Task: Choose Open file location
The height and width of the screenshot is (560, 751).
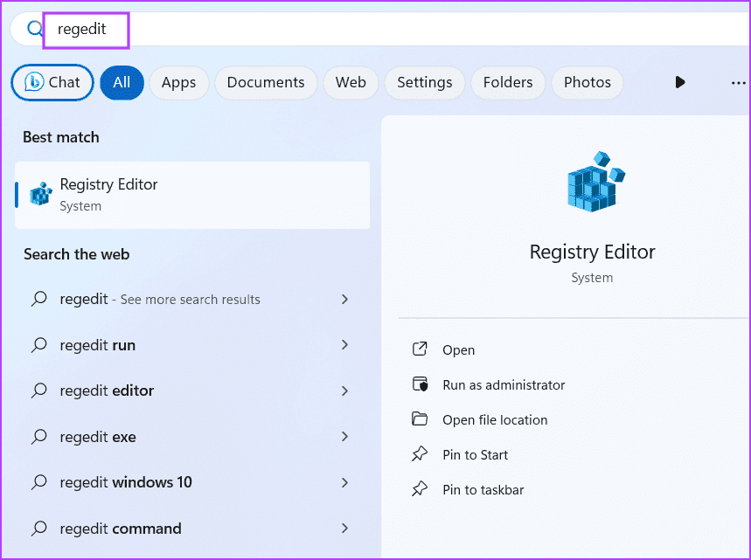Action: pyautogui.click(x=495, y=419)
